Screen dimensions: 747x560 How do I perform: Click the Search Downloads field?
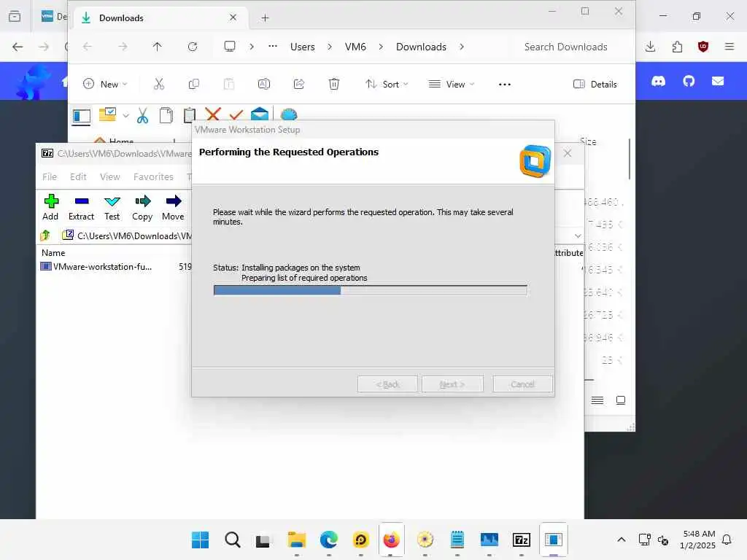[x=565, y=47]
